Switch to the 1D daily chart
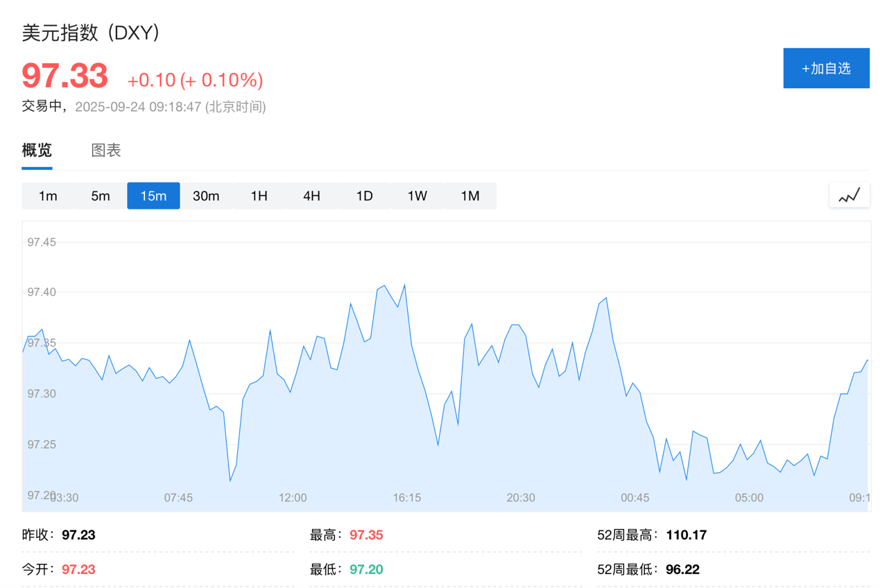This screenshot has width=880, height=588. [364, 196]
